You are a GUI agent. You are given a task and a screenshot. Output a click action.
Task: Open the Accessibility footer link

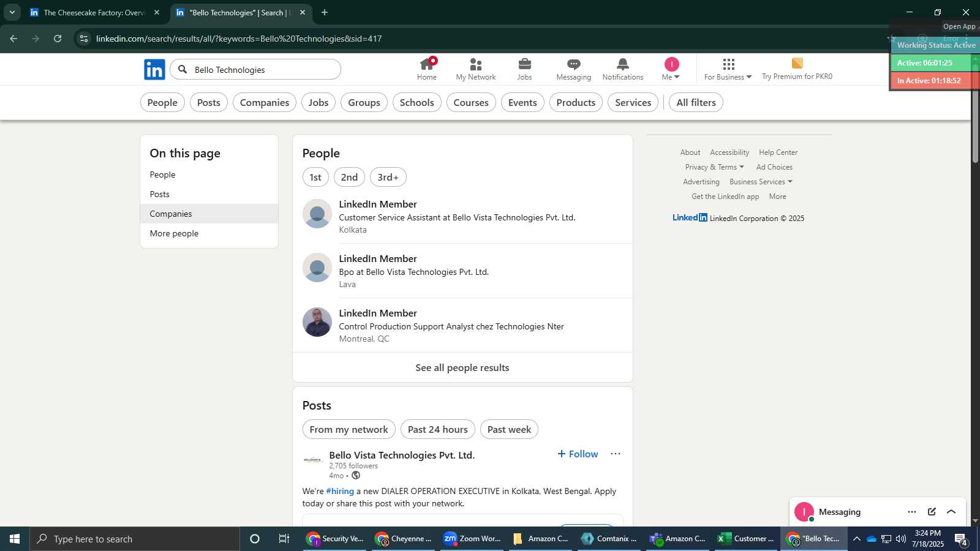coord(729,152)
